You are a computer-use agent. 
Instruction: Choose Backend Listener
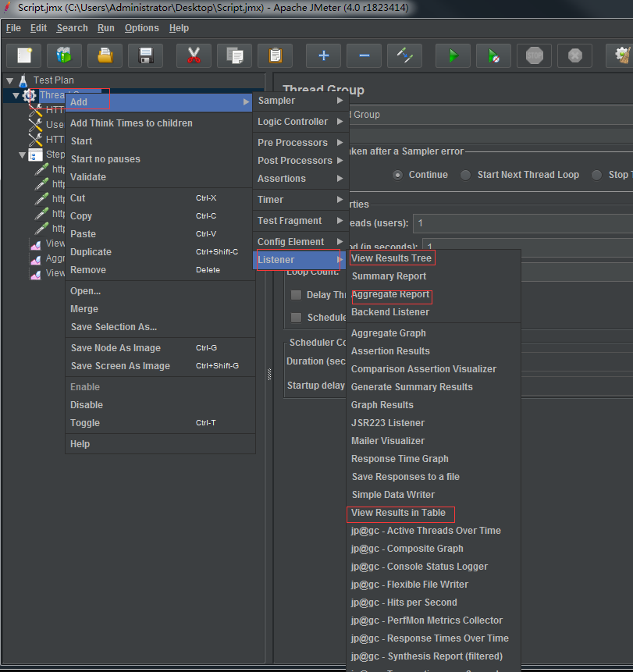[434, 312]
